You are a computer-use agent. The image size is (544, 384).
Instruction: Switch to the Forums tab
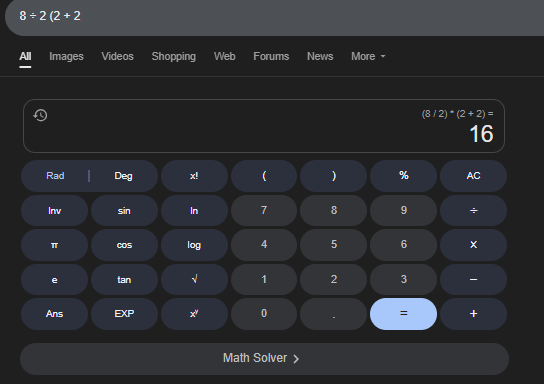point(271,56)
